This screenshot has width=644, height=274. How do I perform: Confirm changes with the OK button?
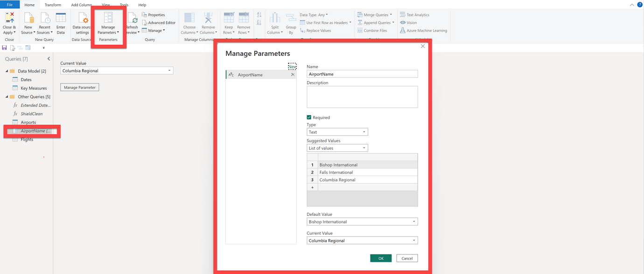pyautogui.click(x=381, y=258)
